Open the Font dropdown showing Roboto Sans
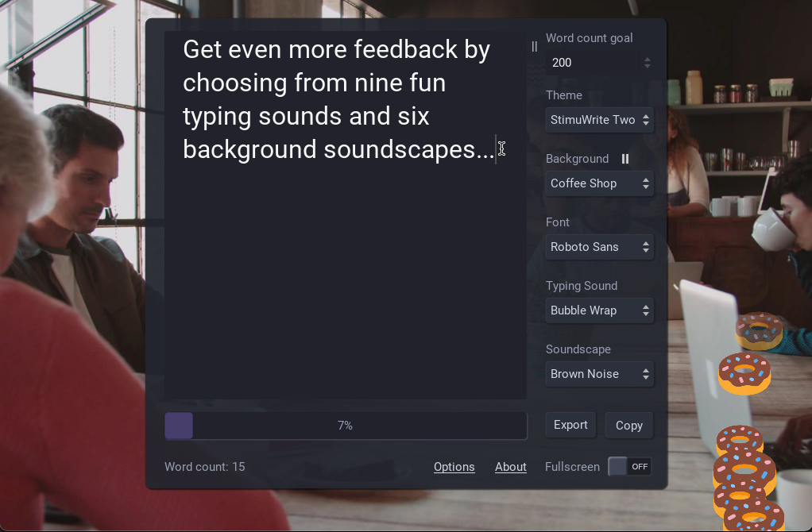 click(600, 248)
